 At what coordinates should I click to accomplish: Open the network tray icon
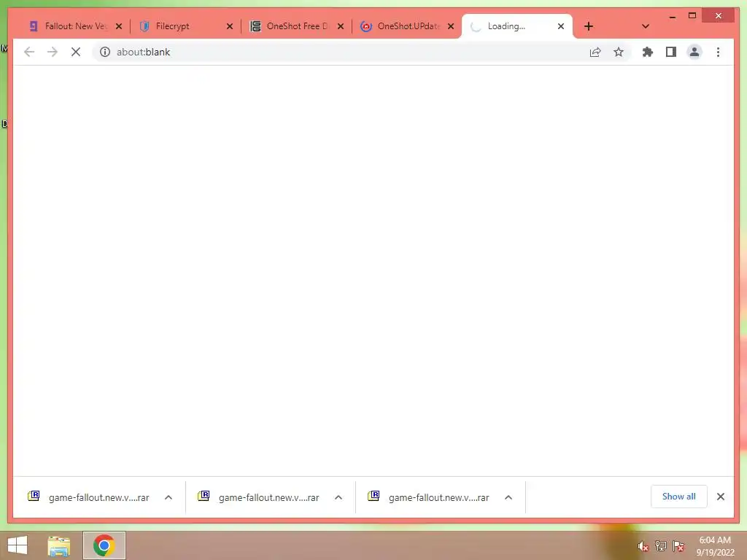pyautogui.click(x=661, y=546)
